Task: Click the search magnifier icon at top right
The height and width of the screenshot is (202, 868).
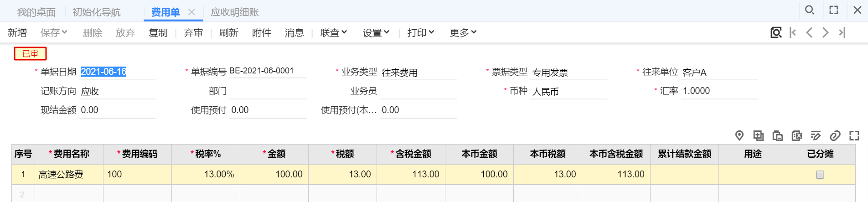Action: click(810, 10)
